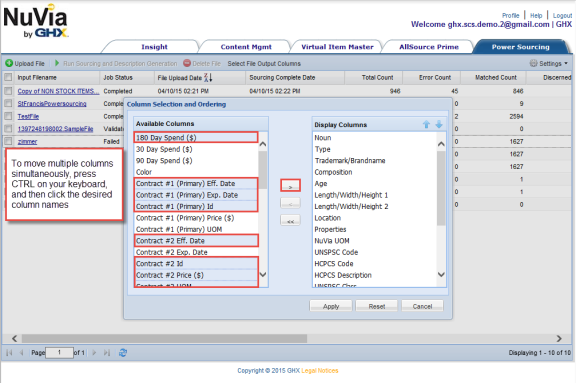Select UNSPSC Code in Display Columns
Image resolution: width=576 pixels, height=383 pixels.
375,252
